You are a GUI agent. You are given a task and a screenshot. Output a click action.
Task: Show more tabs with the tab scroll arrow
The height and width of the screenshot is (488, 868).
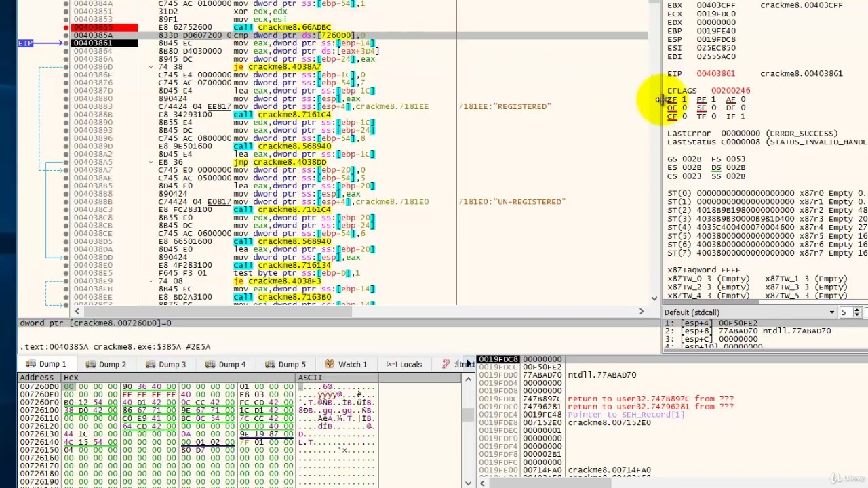click(x=468, y=365)
